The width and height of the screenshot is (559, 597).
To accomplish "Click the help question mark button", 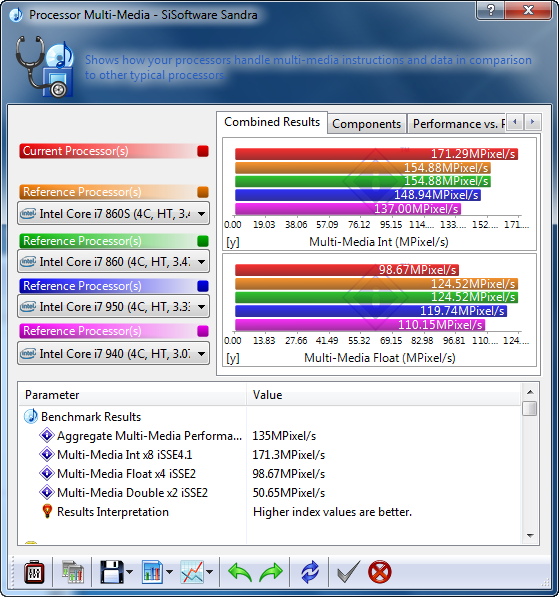I will 490,10.
